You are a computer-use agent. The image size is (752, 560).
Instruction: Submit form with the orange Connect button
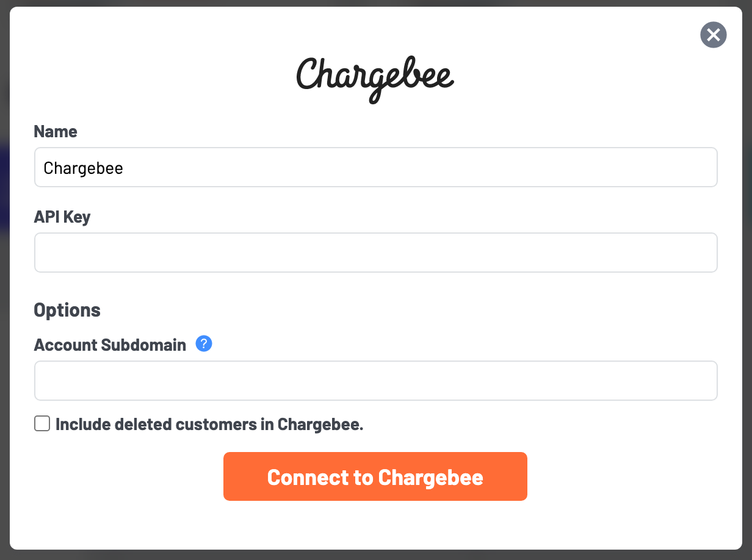point(375,476)
